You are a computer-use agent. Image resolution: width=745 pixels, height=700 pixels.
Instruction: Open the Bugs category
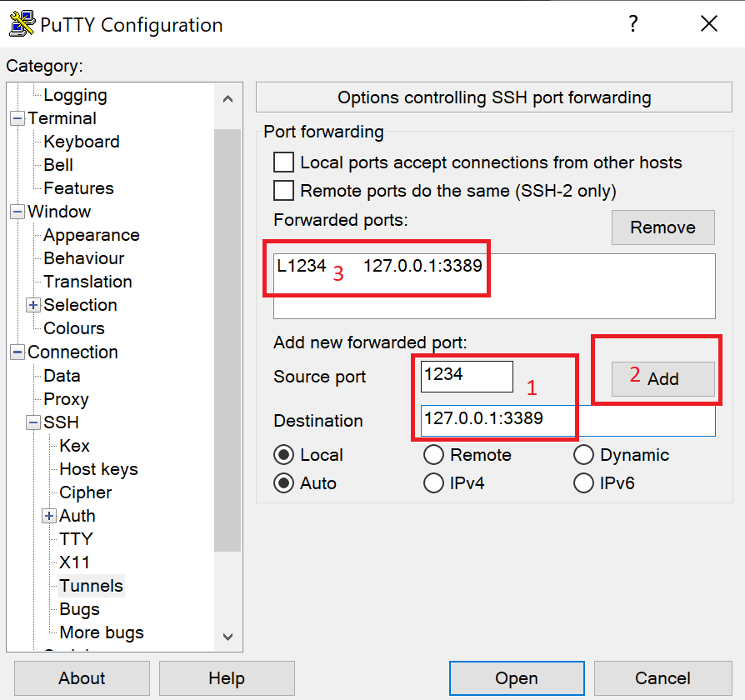79,609
